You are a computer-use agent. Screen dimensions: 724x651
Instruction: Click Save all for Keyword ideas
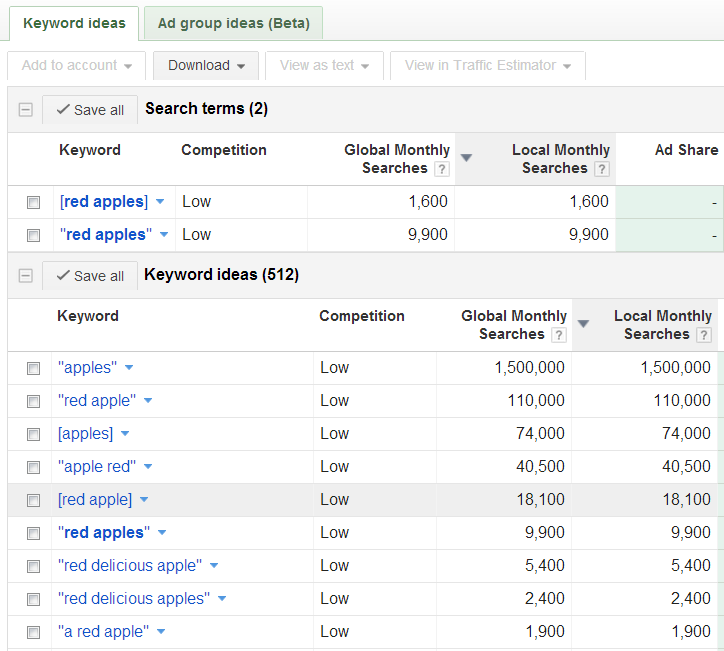(90, 276)
